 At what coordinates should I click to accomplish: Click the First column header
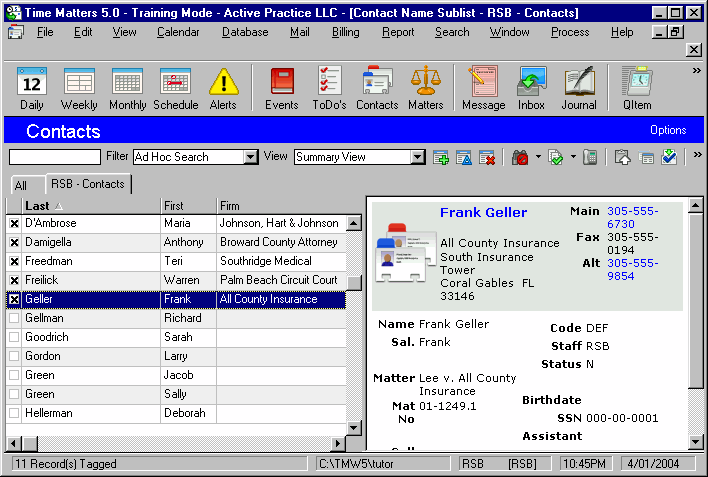coord(188,206)
